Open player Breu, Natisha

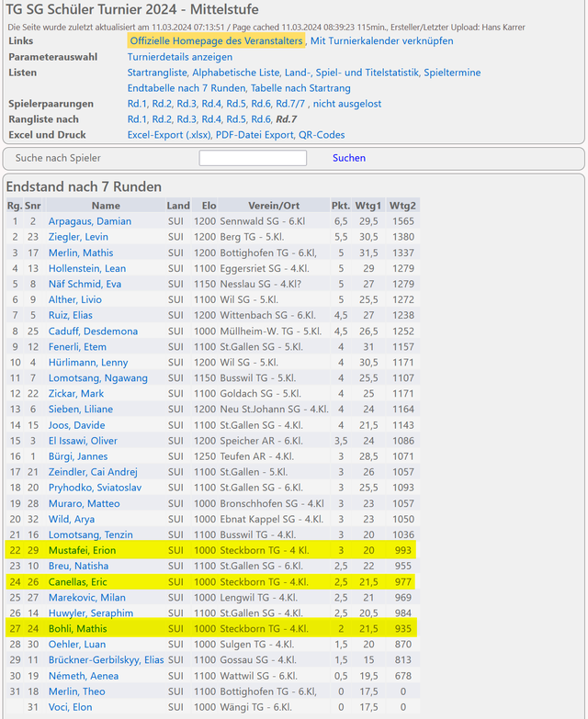click(x=78, y=566)
